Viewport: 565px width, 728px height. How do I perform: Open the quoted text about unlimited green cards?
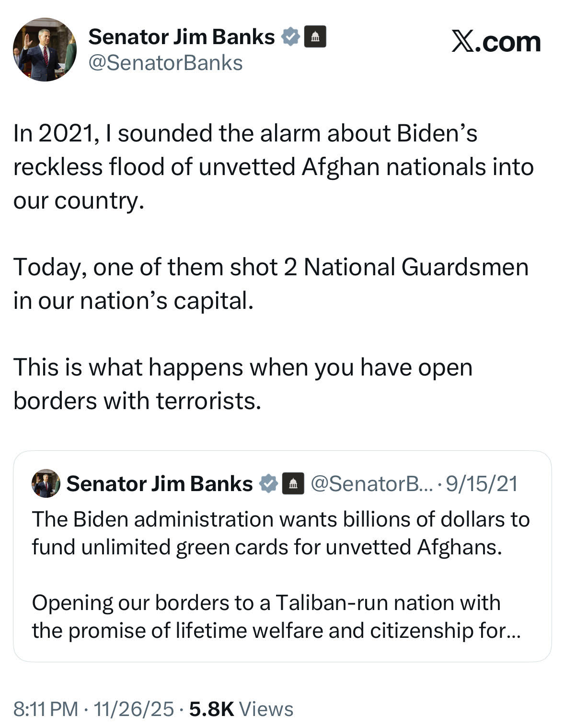point(280,533)
